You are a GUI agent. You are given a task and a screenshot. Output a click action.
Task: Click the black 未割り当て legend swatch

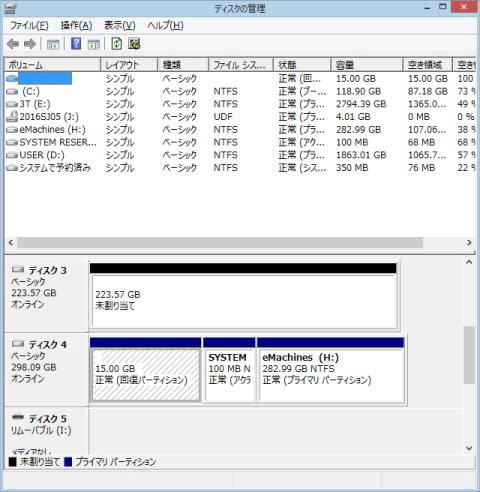click(x=12, y=462)
